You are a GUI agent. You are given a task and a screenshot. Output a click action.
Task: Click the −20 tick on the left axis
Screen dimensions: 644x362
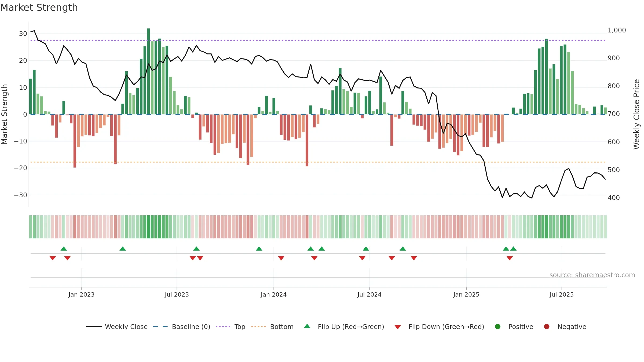click(x=21, y=168)
